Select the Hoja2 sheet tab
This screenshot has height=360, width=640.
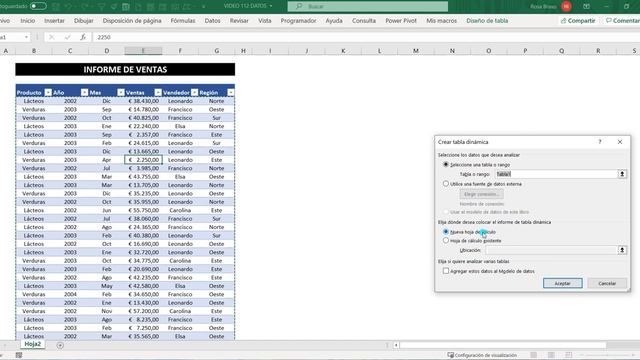point(33,344)
